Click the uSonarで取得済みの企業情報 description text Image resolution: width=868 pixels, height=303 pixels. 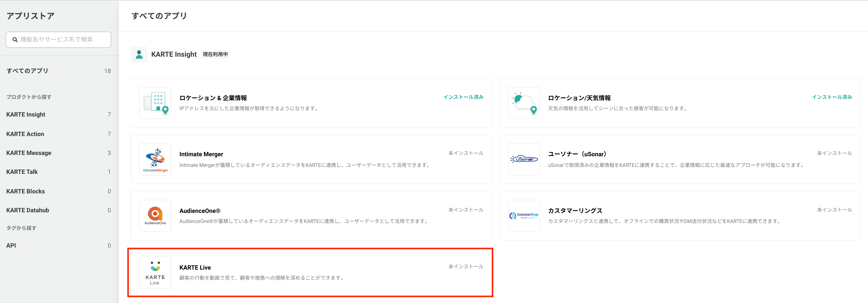pos(677,165)
